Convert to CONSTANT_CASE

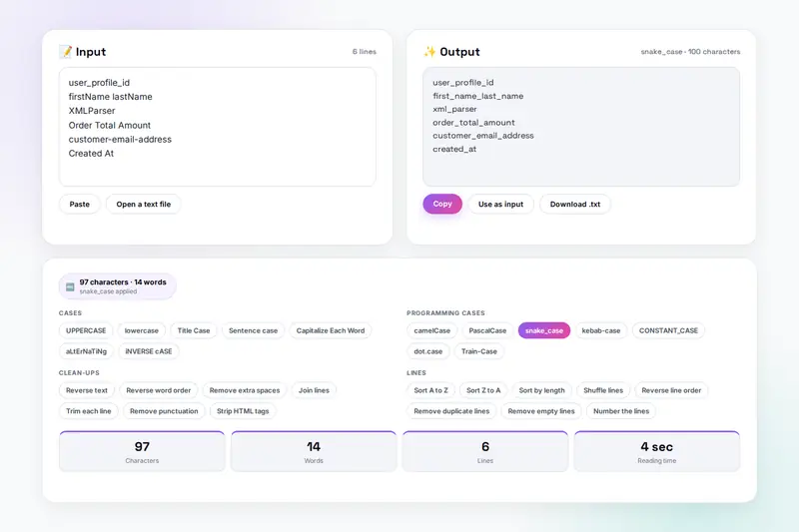(x=668, y=330)
